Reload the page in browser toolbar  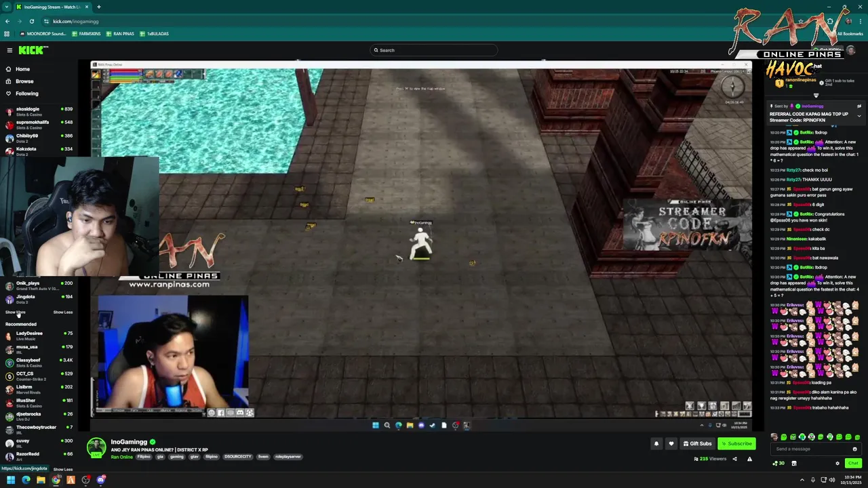(x=31, y=21)
